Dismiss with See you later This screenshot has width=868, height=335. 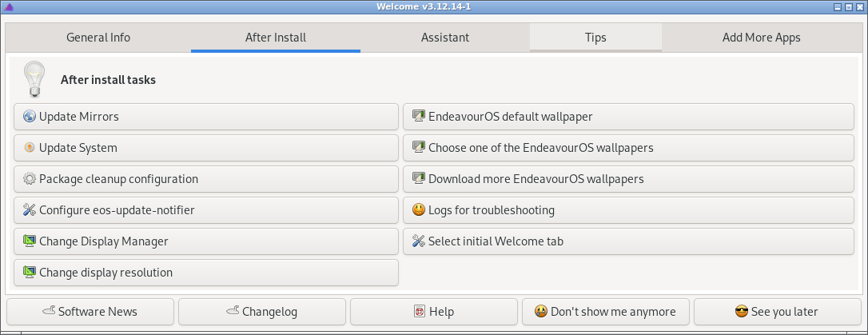778,312
